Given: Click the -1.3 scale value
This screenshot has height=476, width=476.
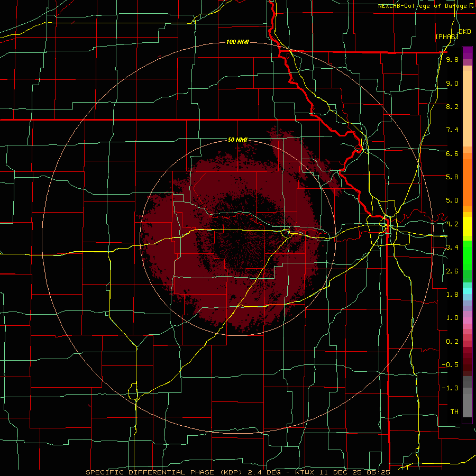Looking at the screenshot, I should click(450, 388).
